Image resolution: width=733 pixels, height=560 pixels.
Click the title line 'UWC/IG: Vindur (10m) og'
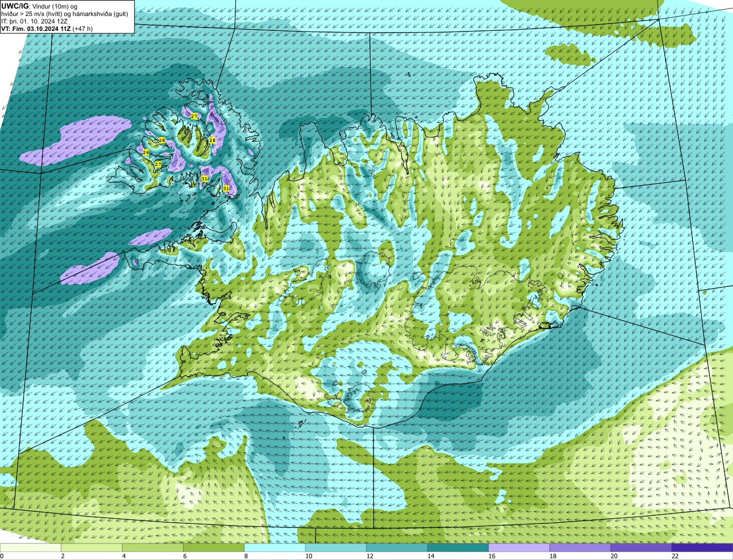coord(40,6)
